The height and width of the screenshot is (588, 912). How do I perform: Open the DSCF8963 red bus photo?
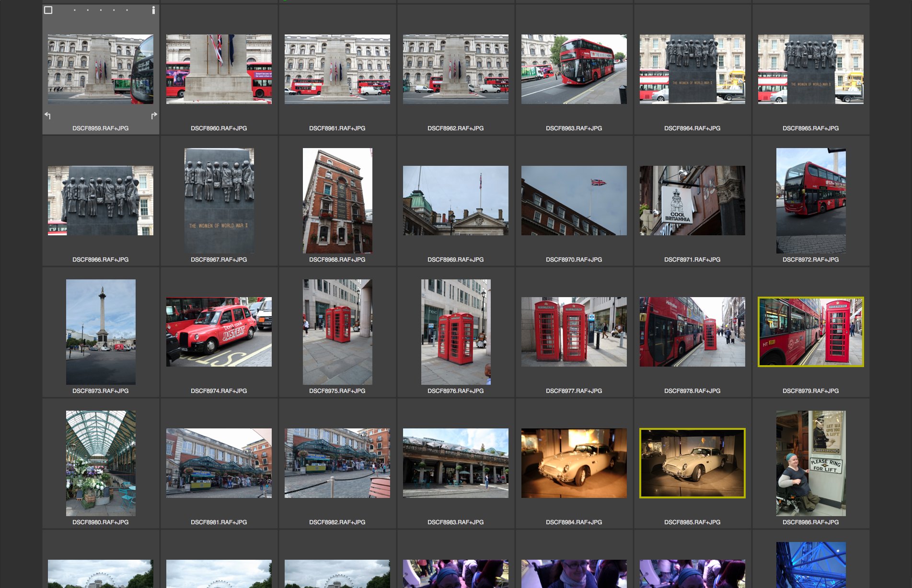[574, 69]
